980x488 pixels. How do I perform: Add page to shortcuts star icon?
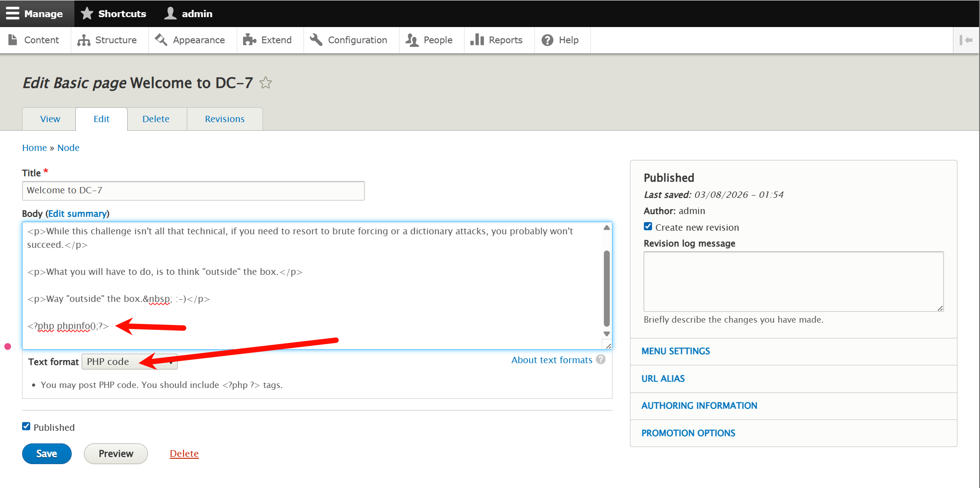pyautogui.click(x=266, y=83)
